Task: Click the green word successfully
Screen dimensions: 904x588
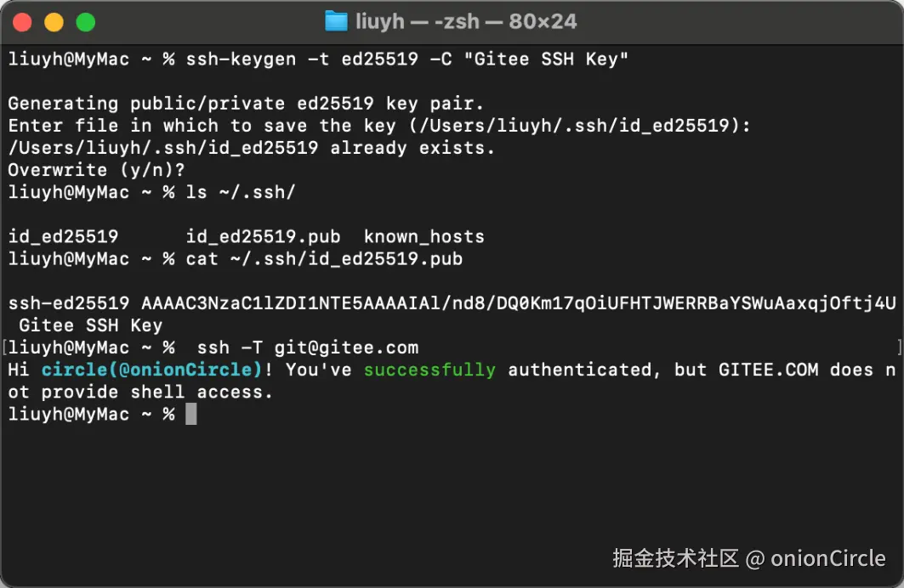Action: click(429, 370)
